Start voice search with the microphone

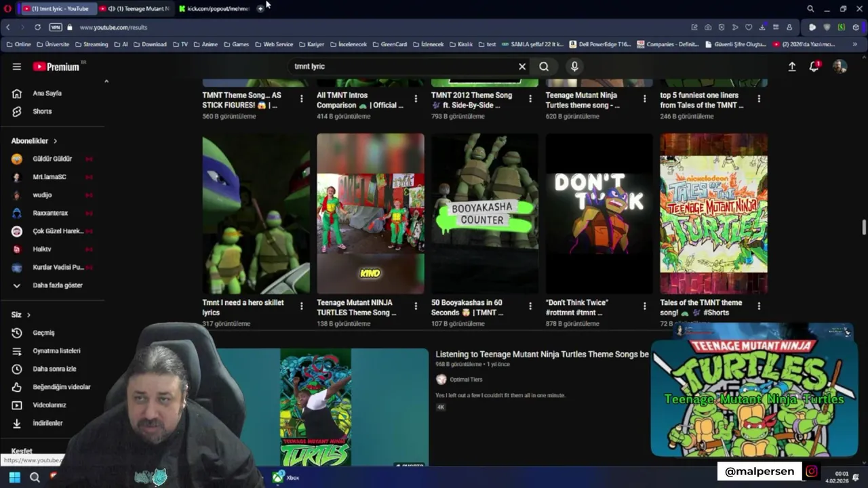pyautogui.click(x=574, y=66)
